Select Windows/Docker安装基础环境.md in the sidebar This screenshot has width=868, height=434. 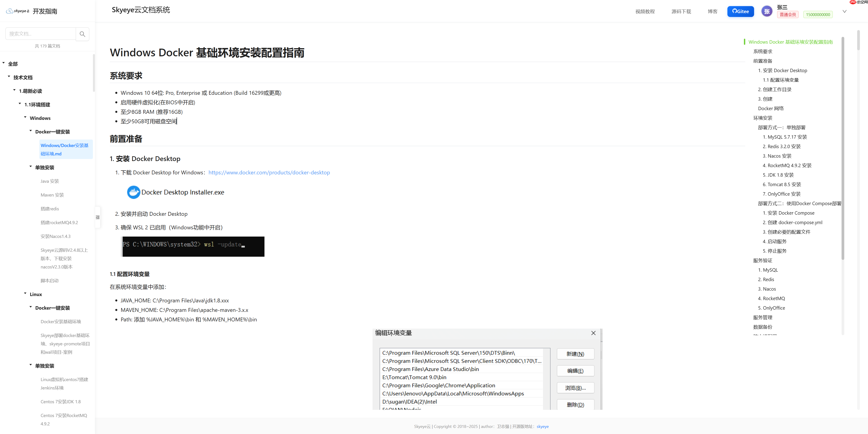pyautogui.click(x=64, y=149)
